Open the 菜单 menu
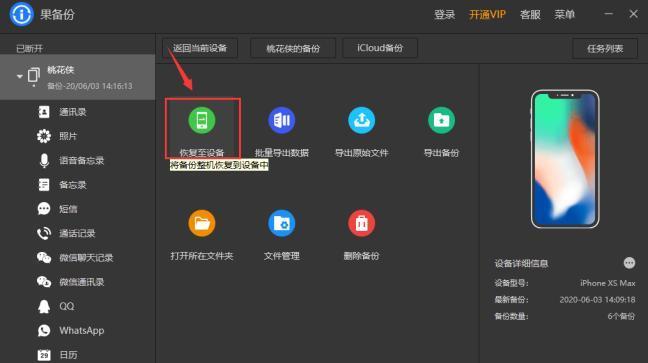 click(x=565, y=15)
